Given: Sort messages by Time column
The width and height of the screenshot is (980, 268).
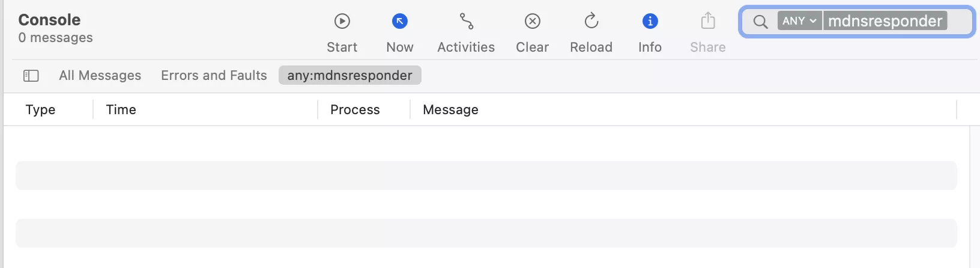Looking at the screenshot, I should point(121,110).
